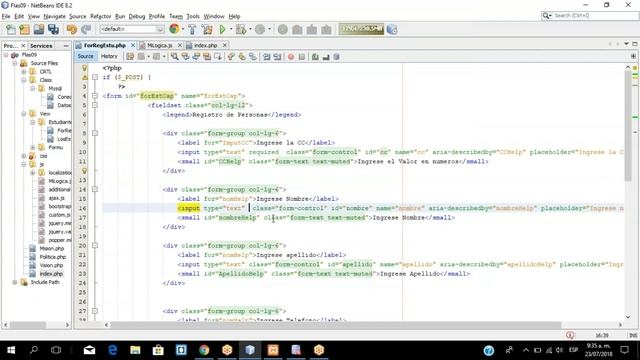Image resolution: width=640 pixels, height=360 pixels.
Task: Open the File menu
Action: point(6,16)
